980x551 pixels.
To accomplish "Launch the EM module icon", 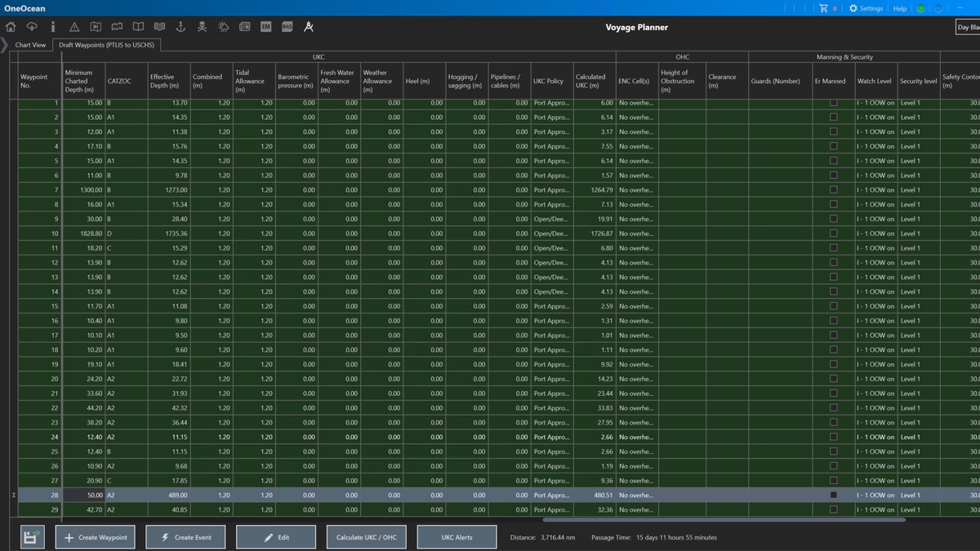I will point(265,26).
